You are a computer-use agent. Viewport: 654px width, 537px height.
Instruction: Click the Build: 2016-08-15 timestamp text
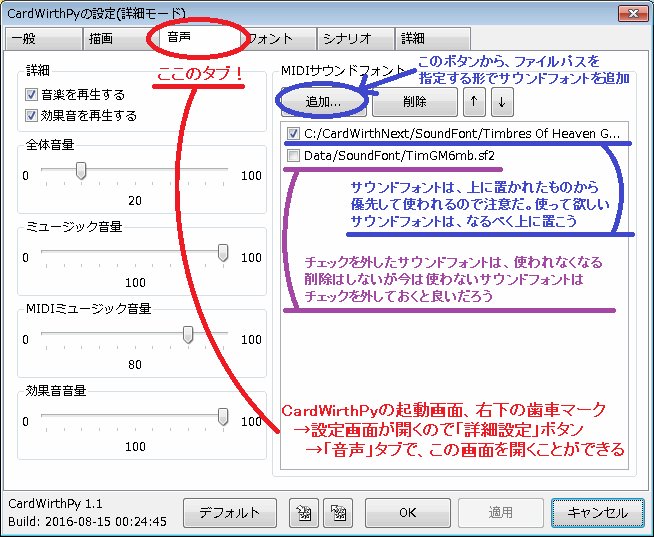click(87, 522)
